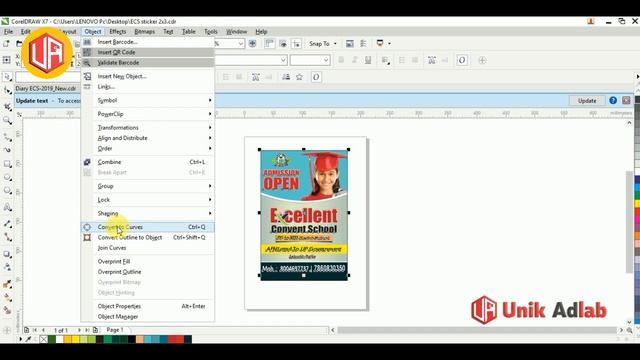Select the Pick tool in the toolbox

point(7,77)
